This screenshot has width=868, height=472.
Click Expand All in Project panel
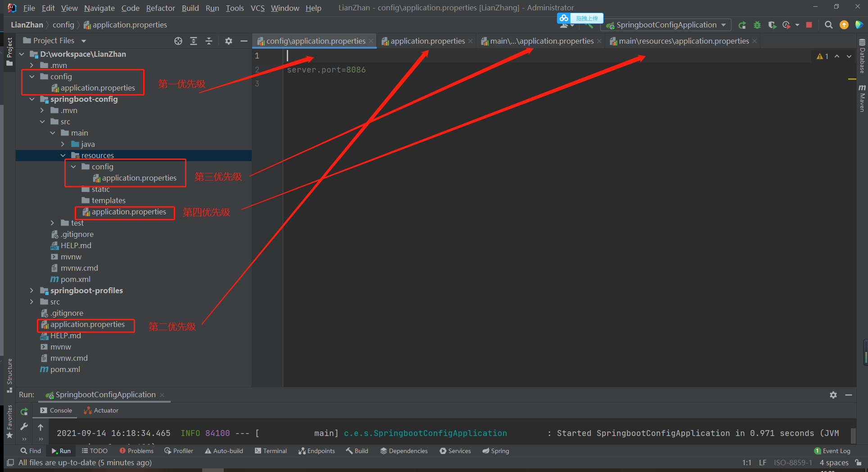point(194,41)
